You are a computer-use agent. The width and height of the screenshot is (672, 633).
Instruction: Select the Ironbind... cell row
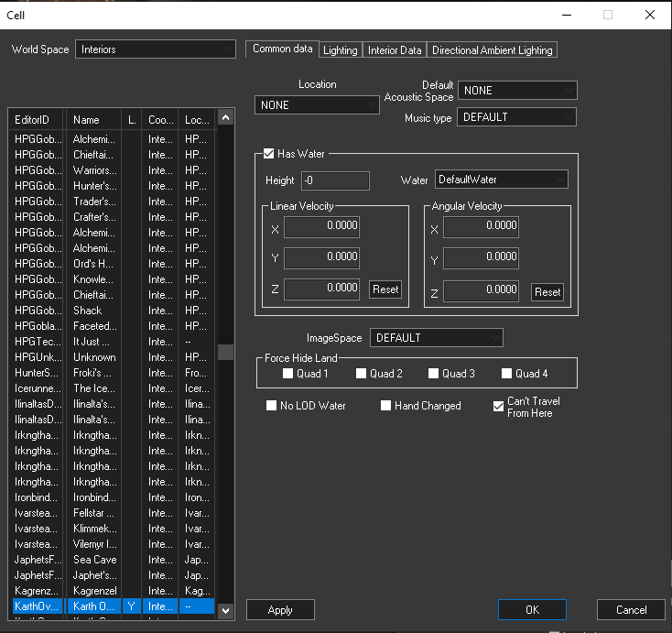pos(114,497)
